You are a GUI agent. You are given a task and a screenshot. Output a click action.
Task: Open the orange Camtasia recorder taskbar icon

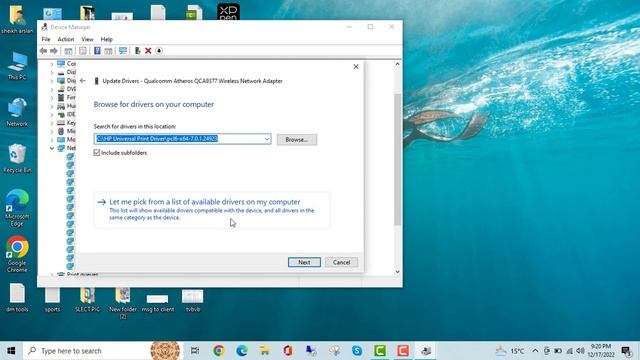pos(403,351)
